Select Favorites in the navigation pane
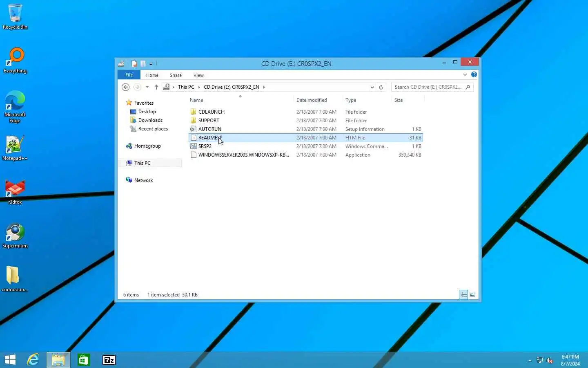This screenshot has height=368, width=588. point(144,103)
